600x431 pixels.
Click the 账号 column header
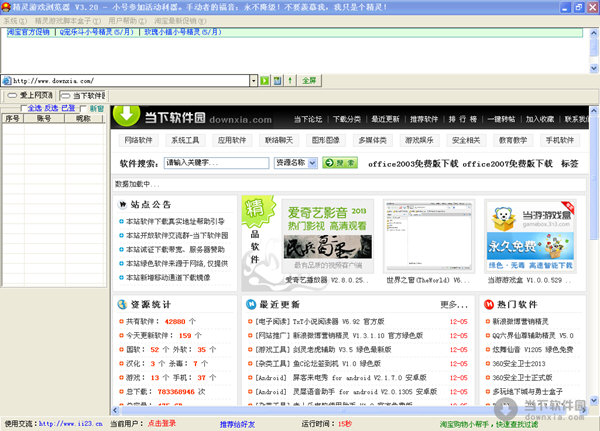point(44,119)
